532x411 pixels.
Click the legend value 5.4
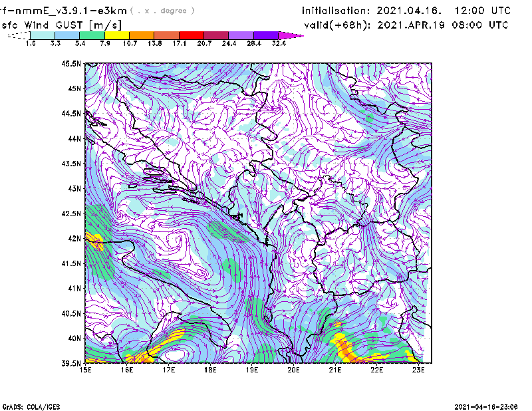pyautogui.click(x=80, y=43)
